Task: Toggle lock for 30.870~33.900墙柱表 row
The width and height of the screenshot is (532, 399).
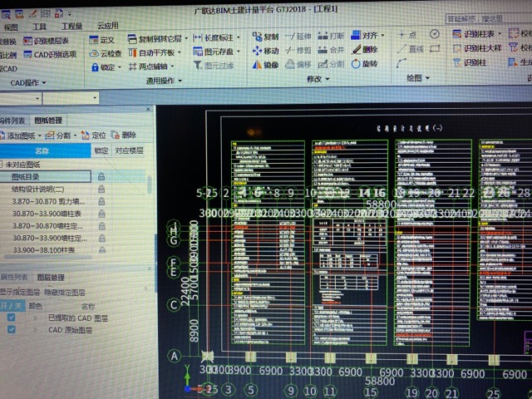Action: pos(101,214)
